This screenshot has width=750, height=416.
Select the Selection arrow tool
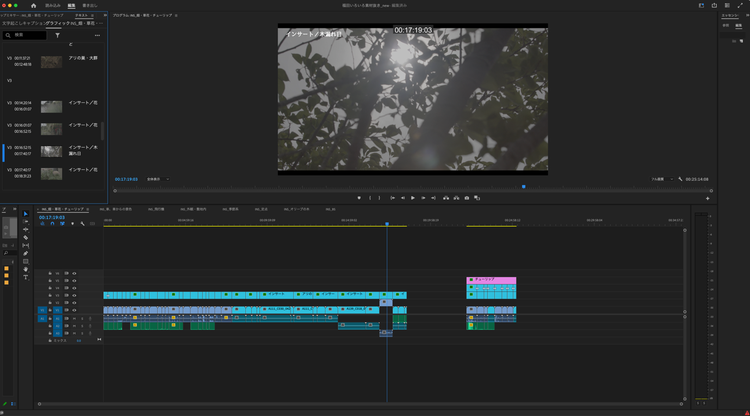coord(26,214)
